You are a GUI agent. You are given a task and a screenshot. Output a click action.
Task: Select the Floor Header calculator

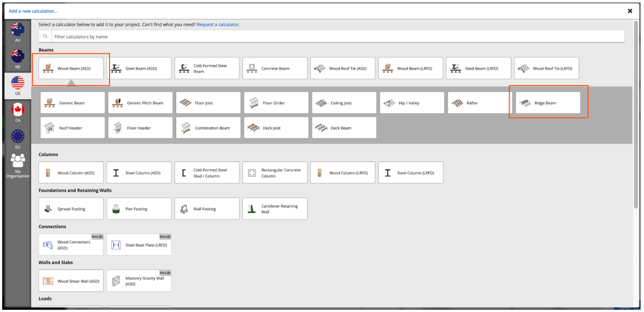click(x=140, y=128)
